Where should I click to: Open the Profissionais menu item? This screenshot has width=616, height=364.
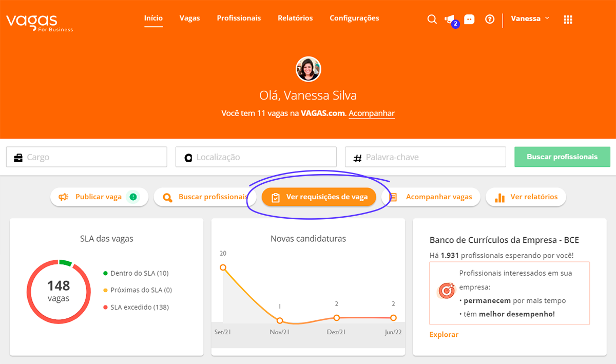point(239,18)
